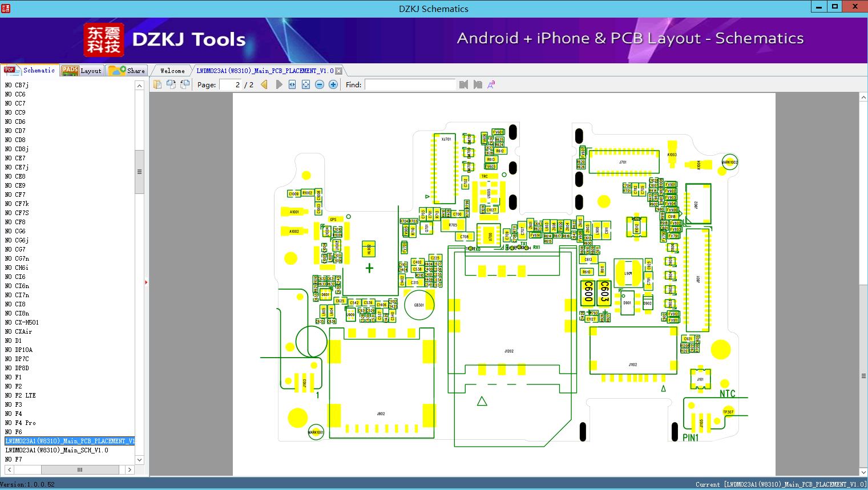Click the file list horizontal scroll right arrow
The width and height of the screenshot is (868, 490).
pyautogui.click(x=130, y=469)
